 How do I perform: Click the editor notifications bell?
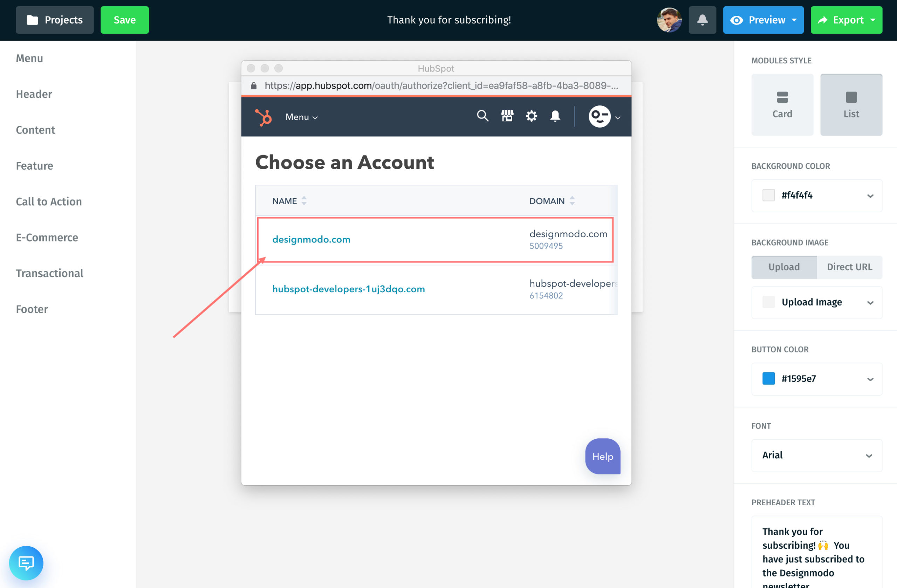click(702, 20)
